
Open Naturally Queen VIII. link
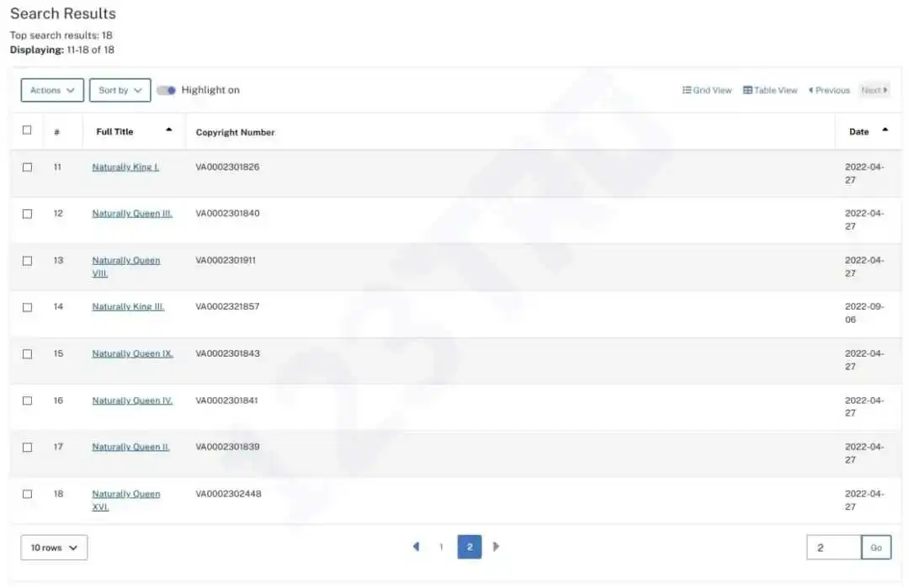[125, 267]
